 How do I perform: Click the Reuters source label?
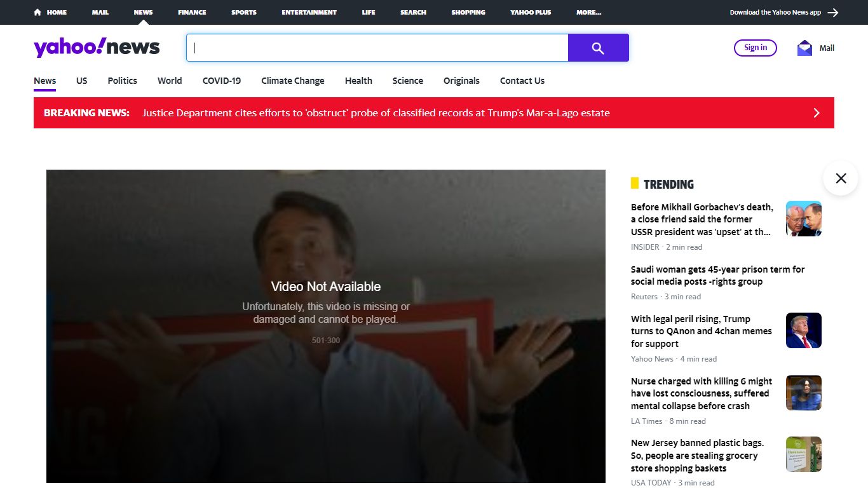644,297
